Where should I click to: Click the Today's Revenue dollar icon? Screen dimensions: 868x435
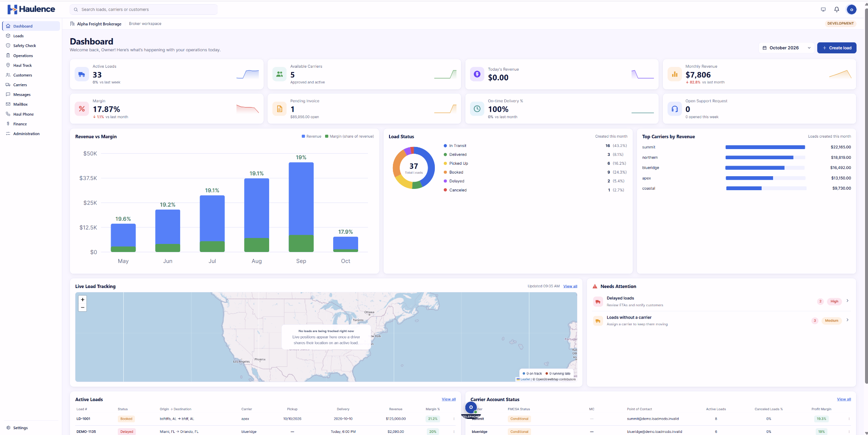[477, 74]
